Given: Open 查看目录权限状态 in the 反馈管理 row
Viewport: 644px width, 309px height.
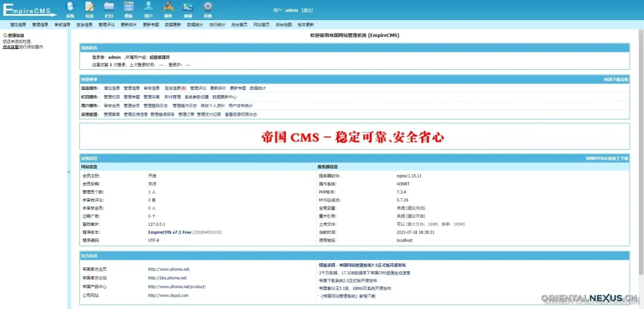Looking at the screenshot, I should 241,115.
